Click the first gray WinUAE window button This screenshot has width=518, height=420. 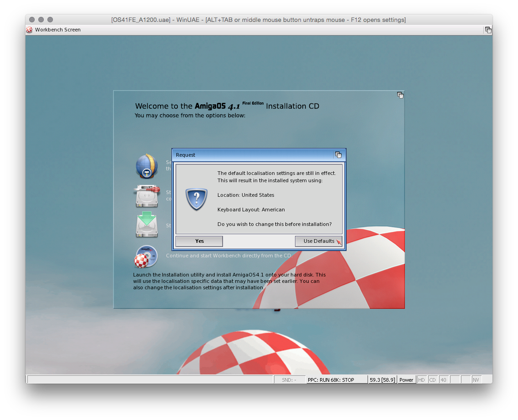click(32, 20)
